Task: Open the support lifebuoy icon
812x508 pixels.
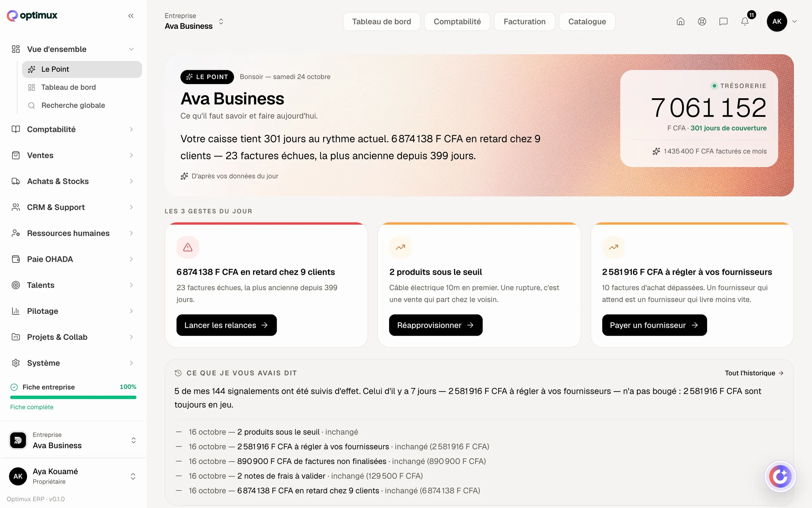Action: [702, 22]
